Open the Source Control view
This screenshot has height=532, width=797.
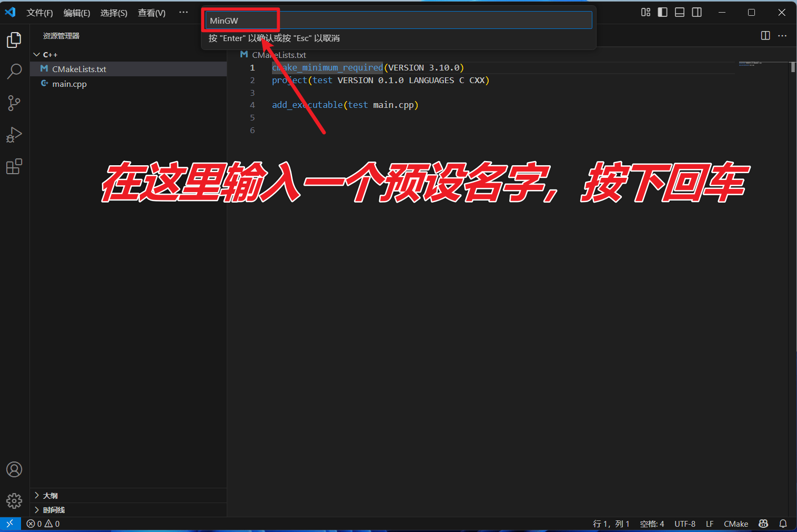click(x=14, y=103)
